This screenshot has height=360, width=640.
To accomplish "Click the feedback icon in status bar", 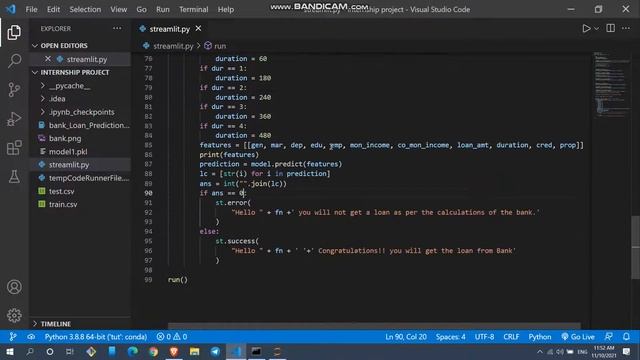I will (x=609, y=337).
